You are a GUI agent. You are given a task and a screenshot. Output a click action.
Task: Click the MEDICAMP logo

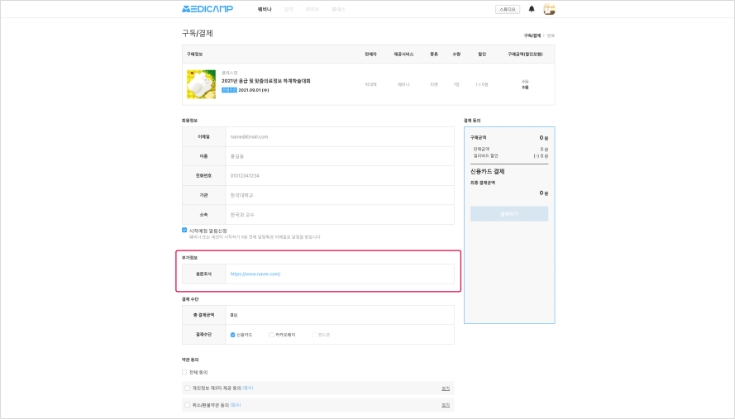(207, 9)
